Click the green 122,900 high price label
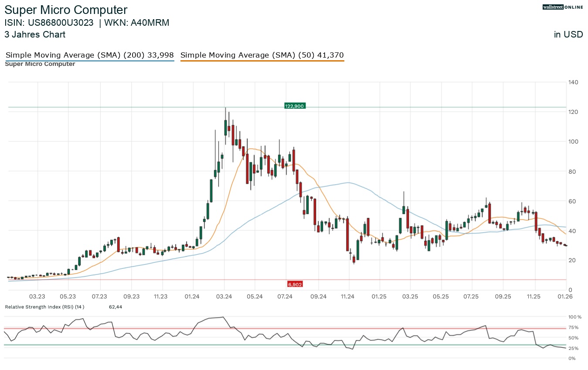The image size is (588, 370). (x=295, y=106)
